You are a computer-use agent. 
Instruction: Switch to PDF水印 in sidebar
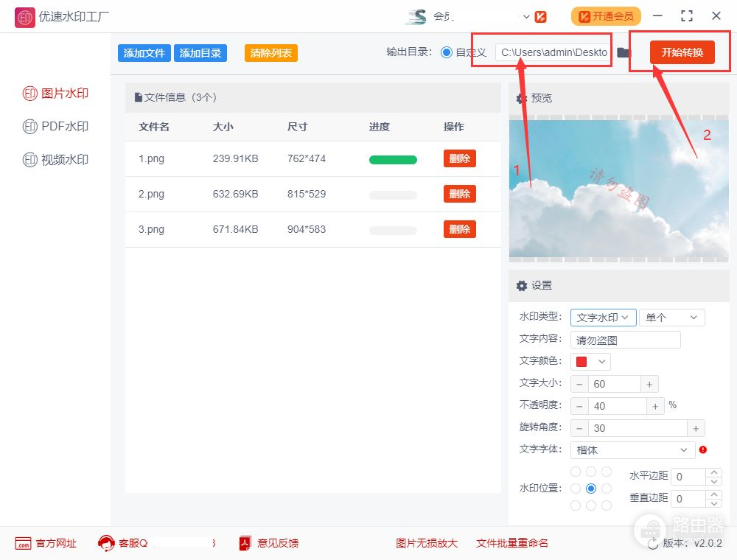tap(55, 127)
